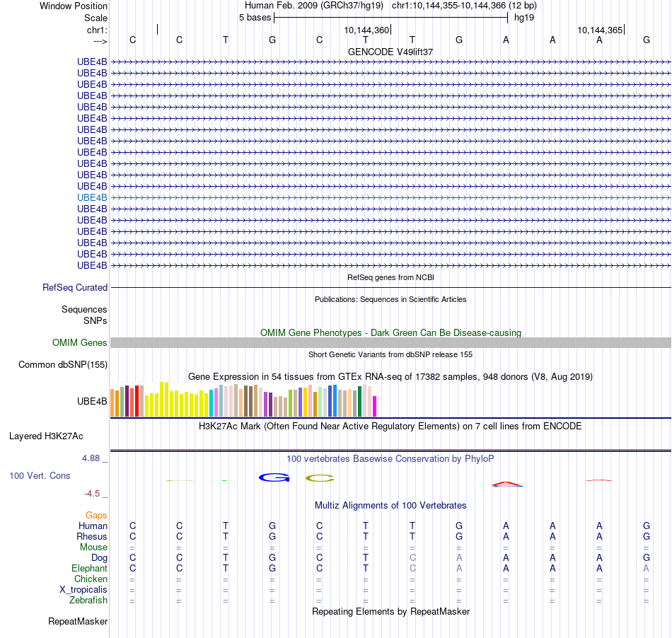Click the magenta last bar in the GTEx chart
Viewport: 672px width, 638px height.
[x=375, y=406]
